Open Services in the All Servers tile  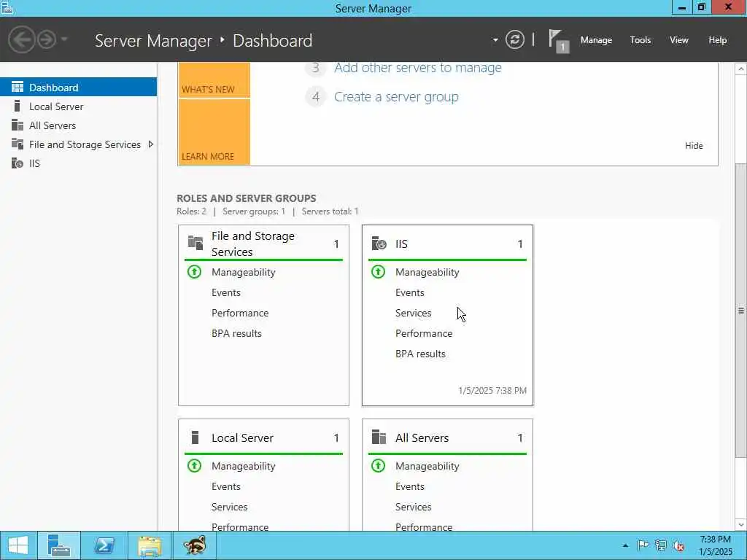tap(413, 507)
